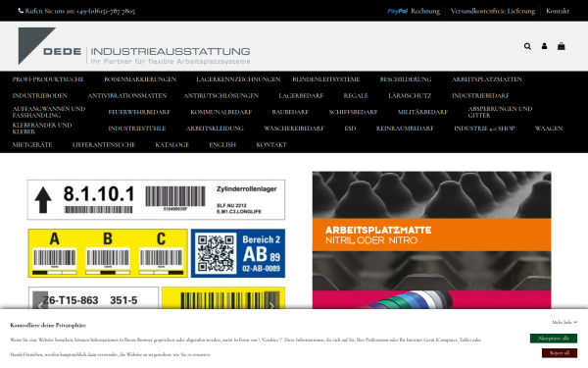Open Arbeitsplatzmatten menu item
Image resolution: width=588 pixels, height=368 pixels.
[x=487, y=79]
